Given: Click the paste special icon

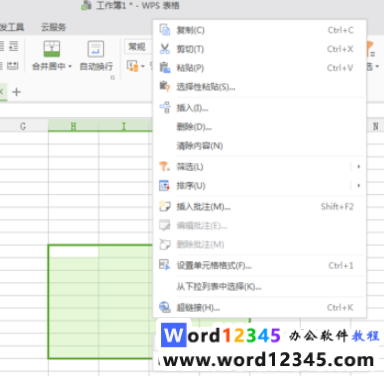Looking at the screenshot, I should point(165,86).
